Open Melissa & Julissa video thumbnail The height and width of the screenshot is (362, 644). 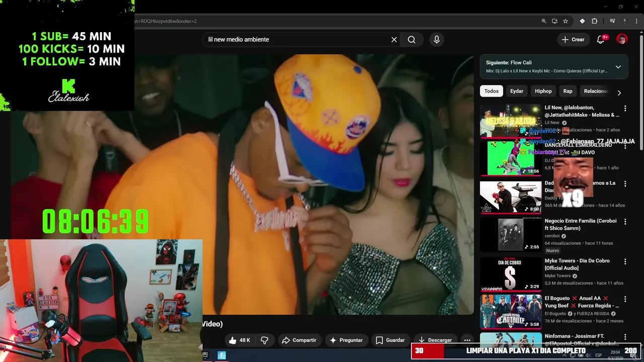pos(511,121)
